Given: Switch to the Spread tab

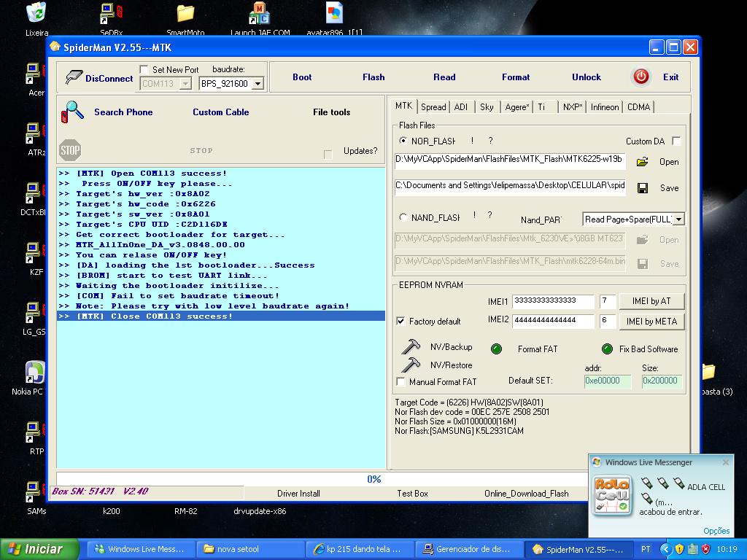Looking at the screenshot, I should [433, 107].
